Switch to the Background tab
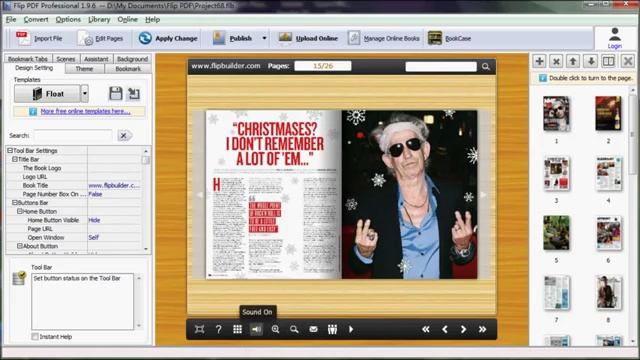 [132, 59]
